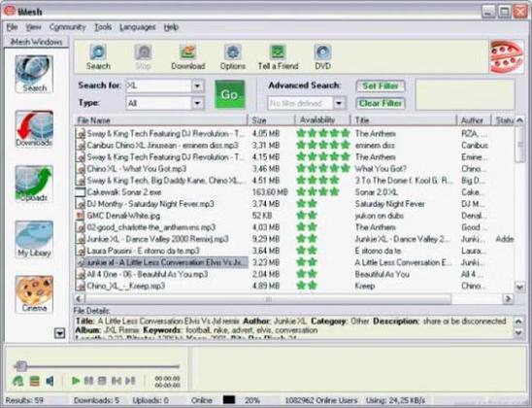Click the Tell a Friend icon
Viewport: 532px width, 408px height.
click(278, 56)
